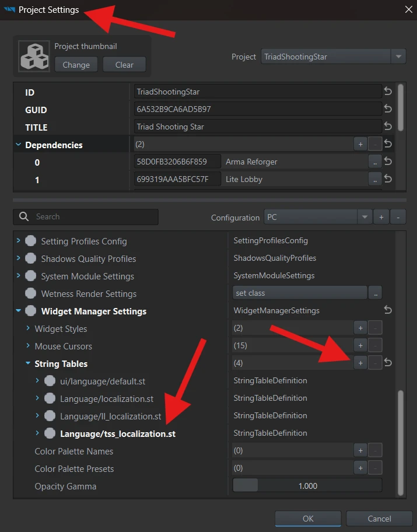417x532 pixels.
Task: Reset the Dependencies array via revert icon
Action: (x=388, y=144)
